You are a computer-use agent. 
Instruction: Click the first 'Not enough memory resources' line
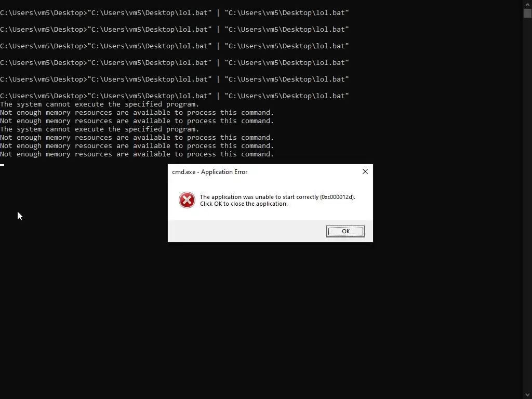[x=137, y=113]
